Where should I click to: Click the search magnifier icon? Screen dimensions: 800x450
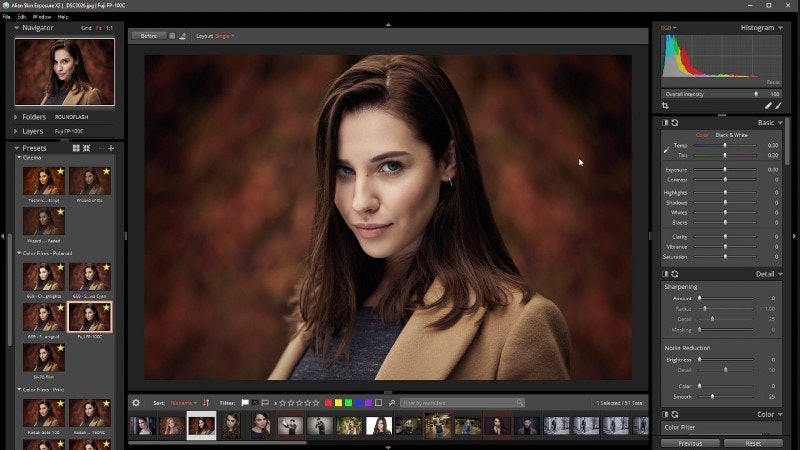coord(519,403)
